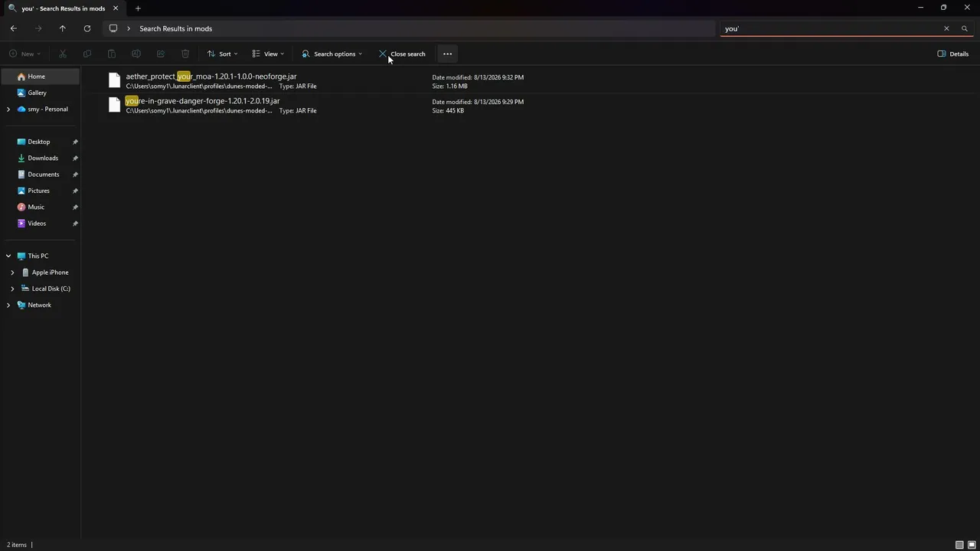
Task: Navigate up one folder level
Action: pyautogui.click(x=63, y=28)
